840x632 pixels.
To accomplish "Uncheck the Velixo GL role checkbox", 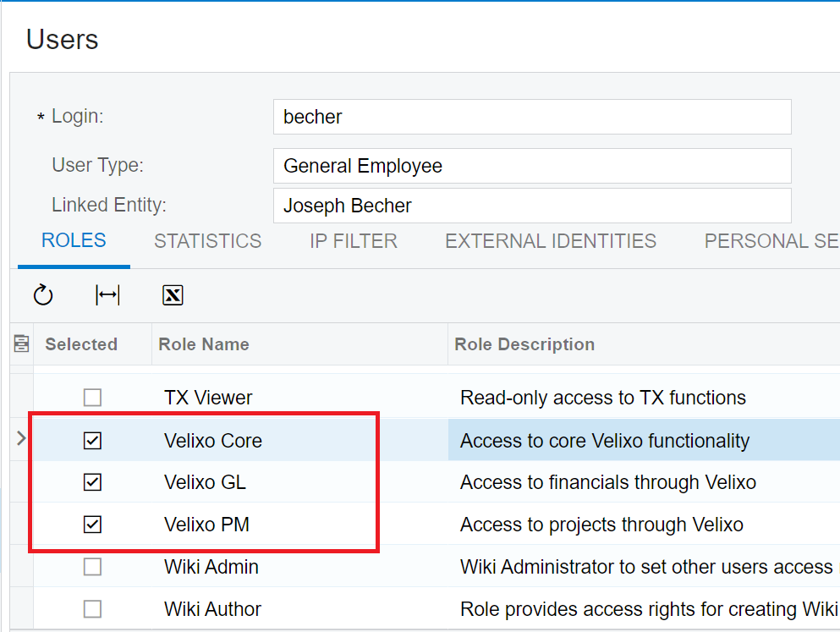I will (x=93, y=482).
